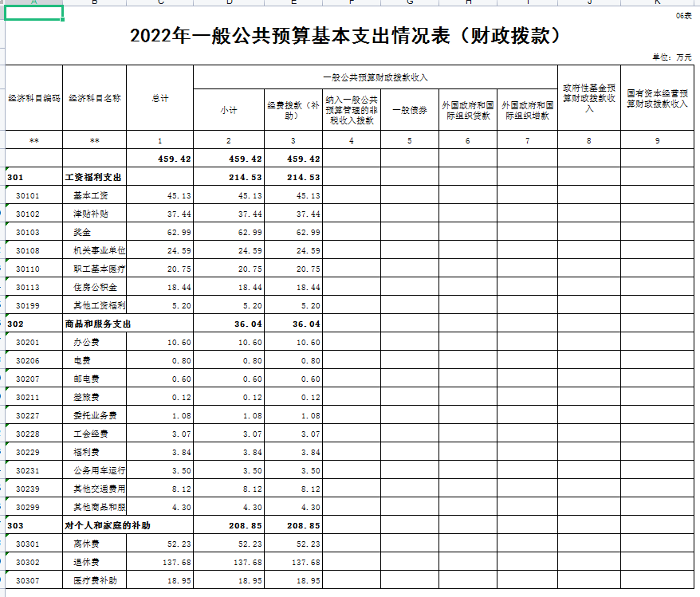The image size is (700, 597).
Task: Select the 福利费 name cell
Action: (95, 452)
